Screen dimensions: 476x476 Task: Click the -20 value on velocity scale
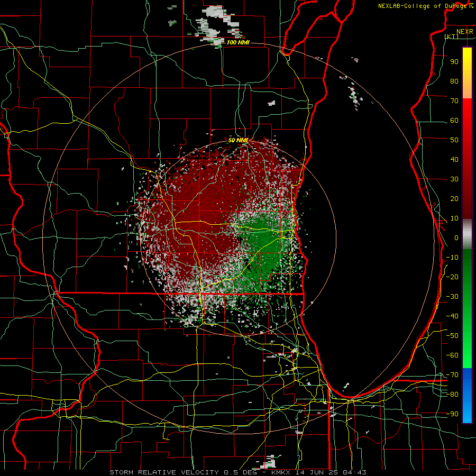point(452,277)
